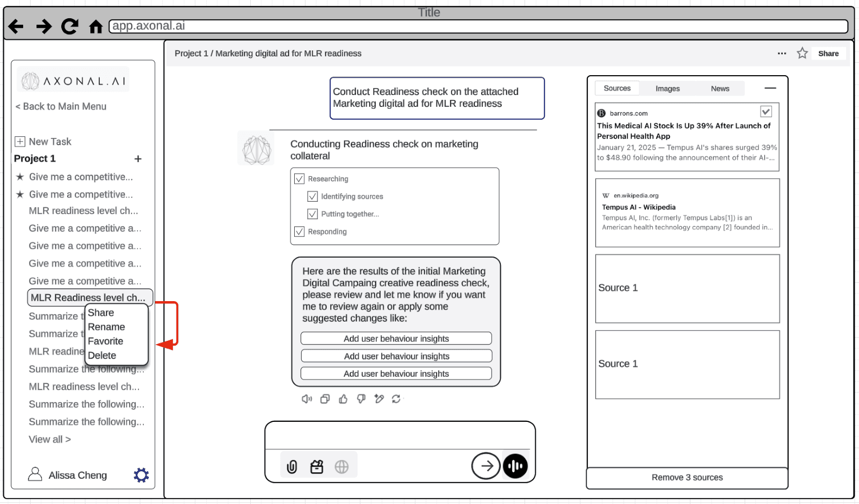Image resolution: width=859 pixels, height=504 pixels.
Task: Open 'MLR readiness level ch...' task below starred items
Action: 83,211
